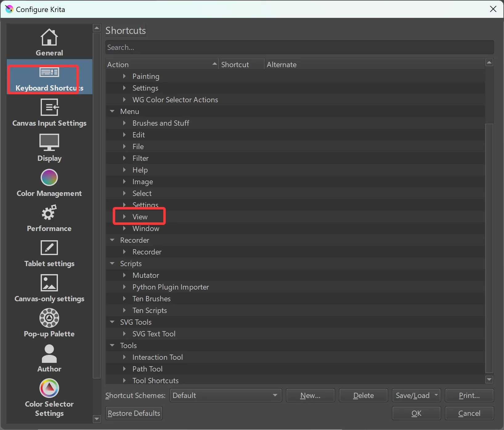Open Canvas Input Settings page

(x=49, y=112)
